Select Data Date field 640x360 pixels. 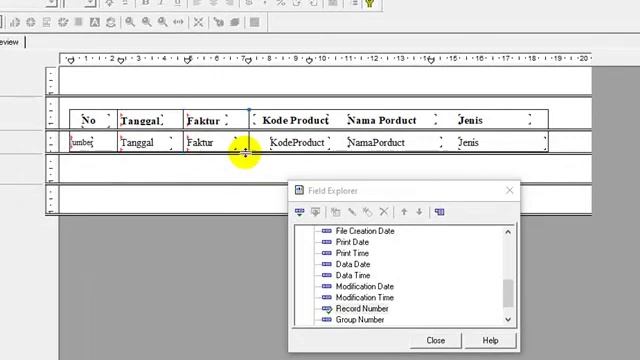click(x=353, y=264)
